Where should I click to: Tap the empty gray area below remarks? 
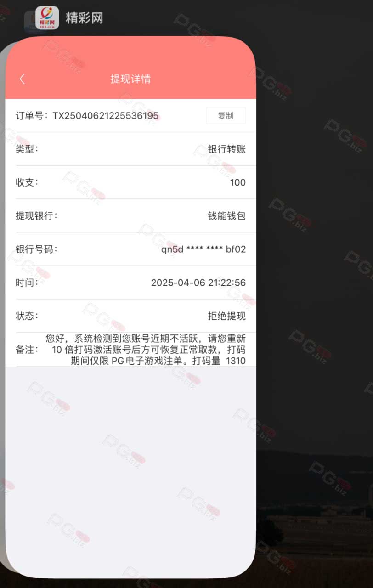pos(130,469)
